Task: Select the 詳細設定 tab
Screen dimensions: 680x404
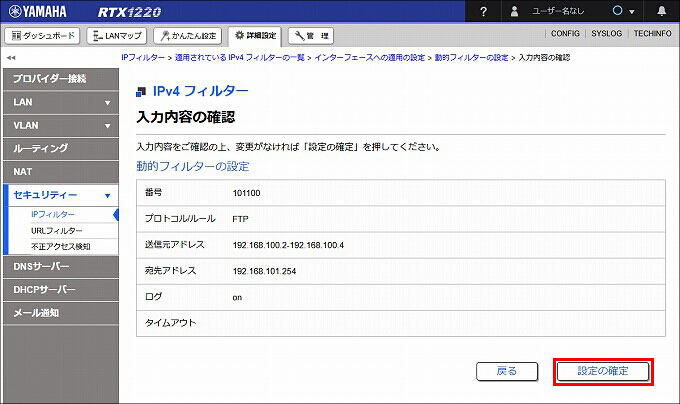Action: [255, 36]
